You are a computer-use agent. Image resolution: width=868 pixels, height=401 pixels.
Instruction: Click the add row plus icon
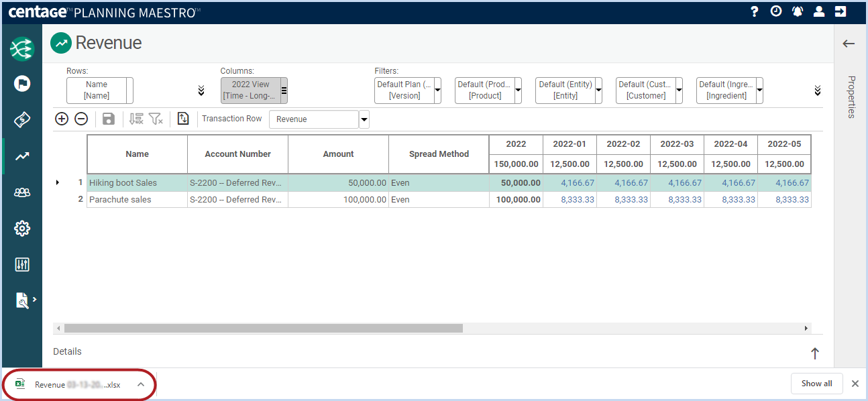click(62, 119)
